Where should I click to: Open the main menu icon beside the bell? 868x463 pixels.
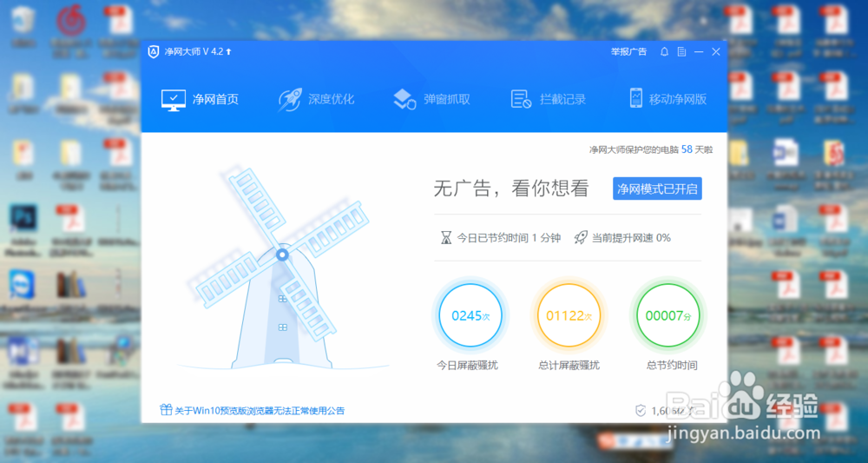tap(682, 51)
